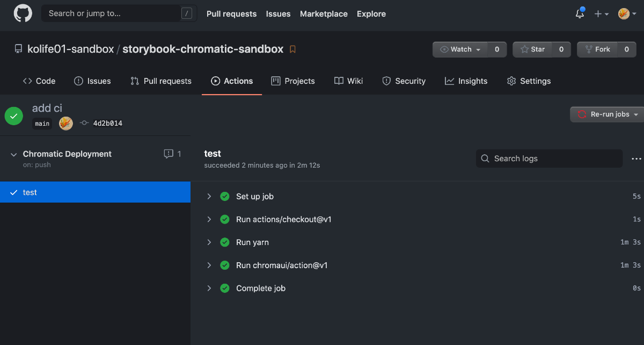Click Issues in the top navigation bar

click(x=278, y=14)
